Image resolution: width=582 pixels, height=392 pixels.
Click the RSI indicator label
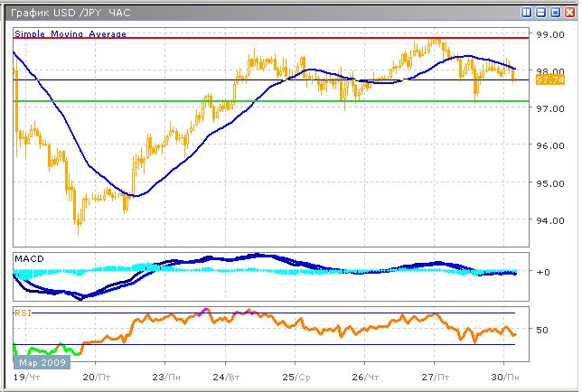pyautogui.click(x=23, y=312)
